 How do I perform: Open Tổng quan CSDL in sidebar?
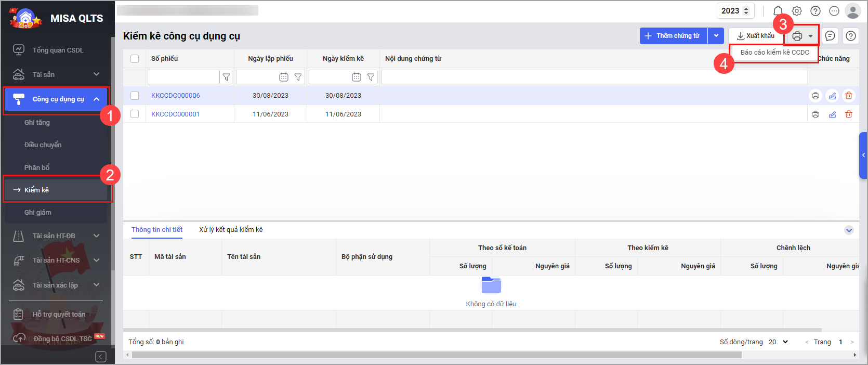(58, 50)
